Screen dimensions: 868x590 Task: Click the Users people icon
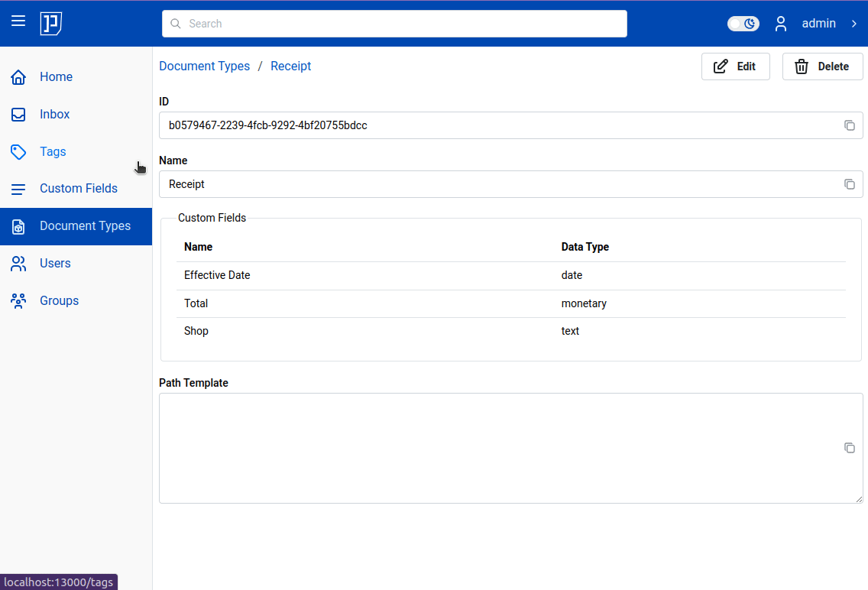coord(18,264)
